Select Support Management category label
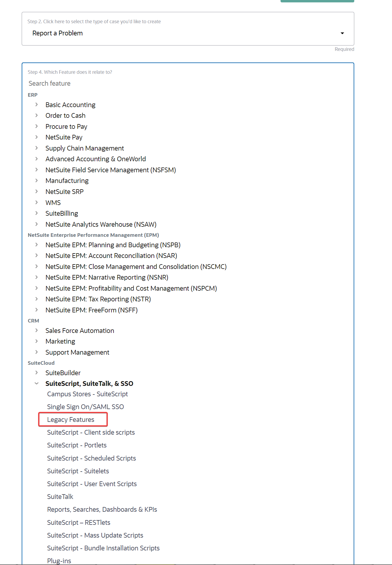This screenshot has height=565, width=392. pyautogui.click(x=77, y=352)
